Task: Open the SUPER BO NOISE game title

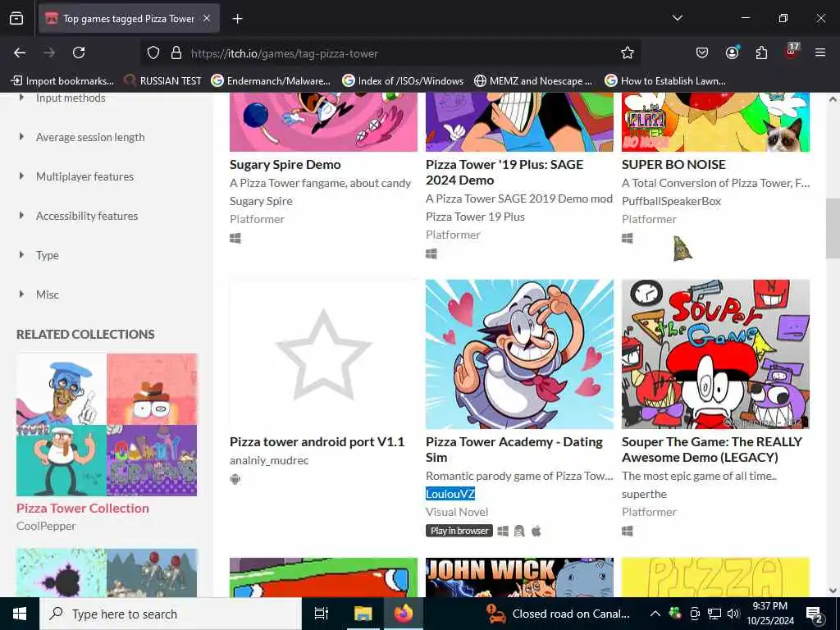Action: [x=673, y=164]
